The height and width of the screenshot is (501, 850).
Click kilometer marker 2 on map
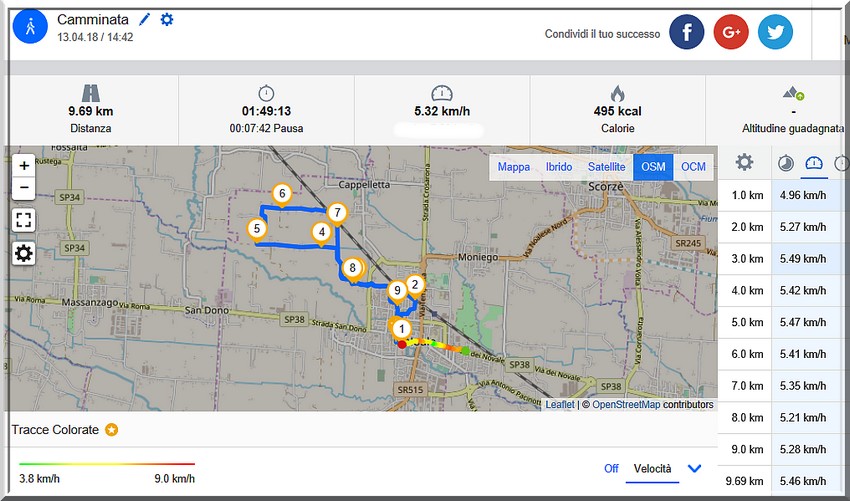pyautogui.click(x=415, y=285)
